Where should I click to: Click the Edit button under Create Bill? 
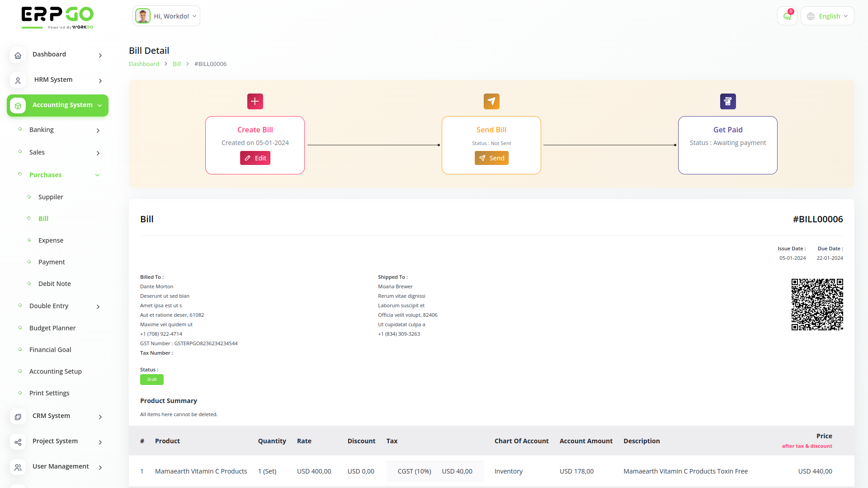click(255, 158)
